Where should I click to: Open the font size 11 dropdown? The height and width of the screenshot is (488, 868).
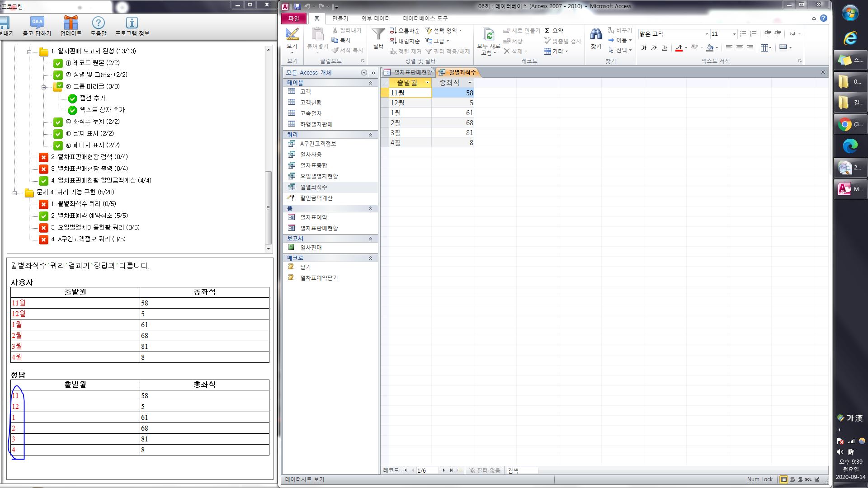[734, 34]
